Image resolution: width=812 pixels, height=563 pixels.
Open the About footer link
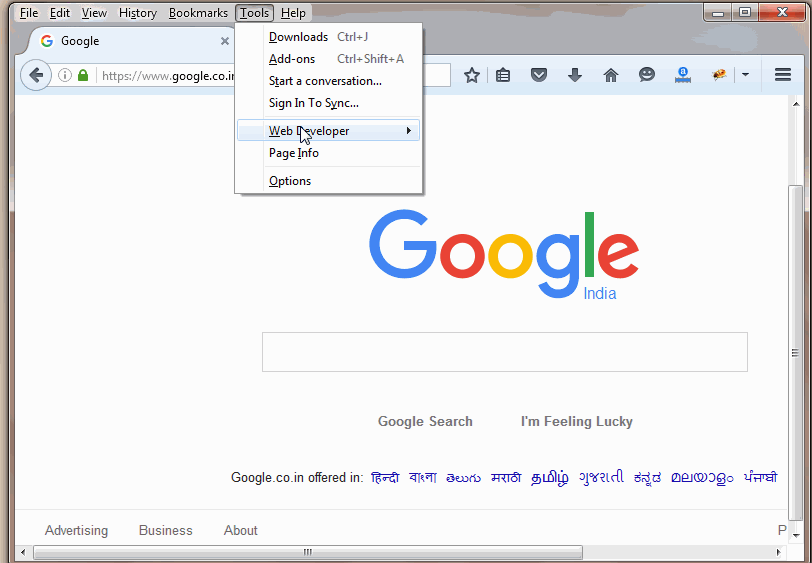[241, 530]
